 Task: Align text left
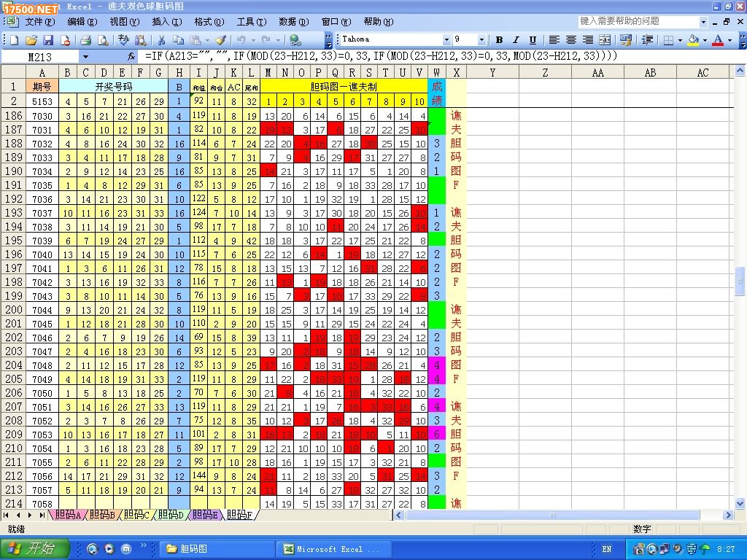554,40
